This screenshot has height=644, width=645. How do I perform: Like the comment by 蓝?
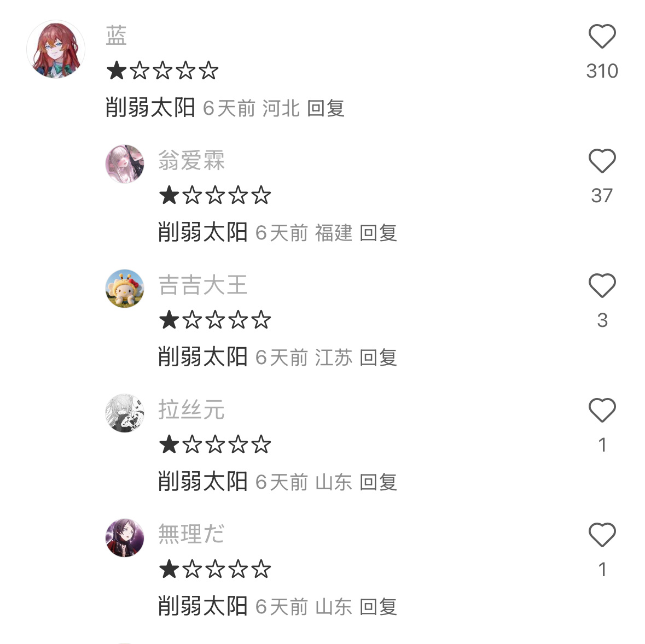point(602,36)
